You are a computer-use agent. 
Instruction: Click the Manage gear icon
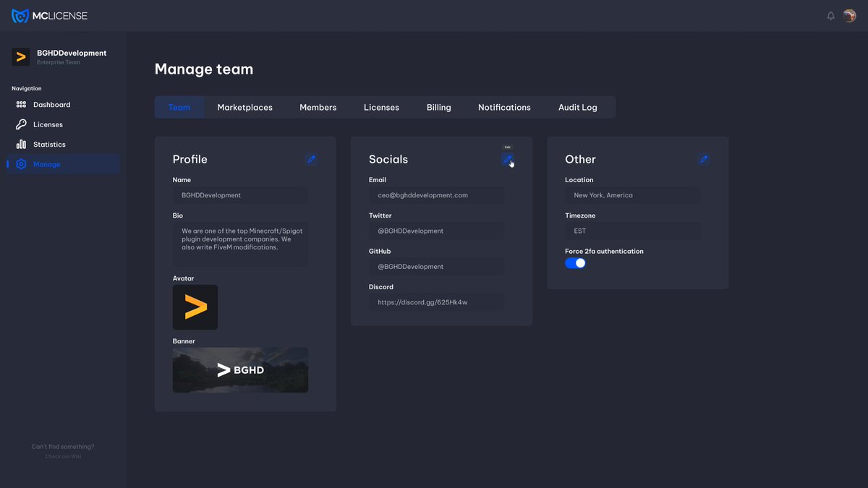click(x=21, y=164)
